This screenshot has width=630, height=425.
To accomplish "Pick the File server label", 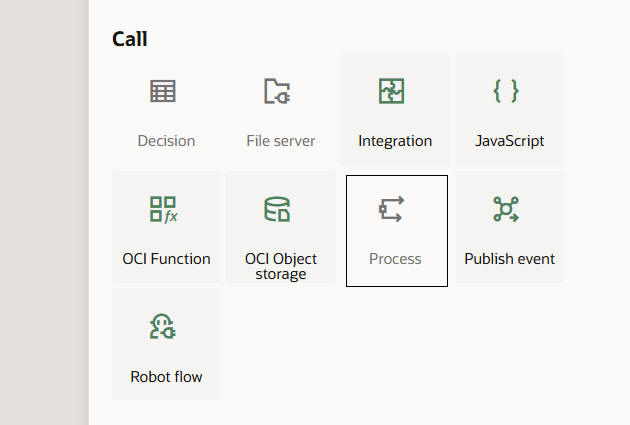I will point(280,141).
